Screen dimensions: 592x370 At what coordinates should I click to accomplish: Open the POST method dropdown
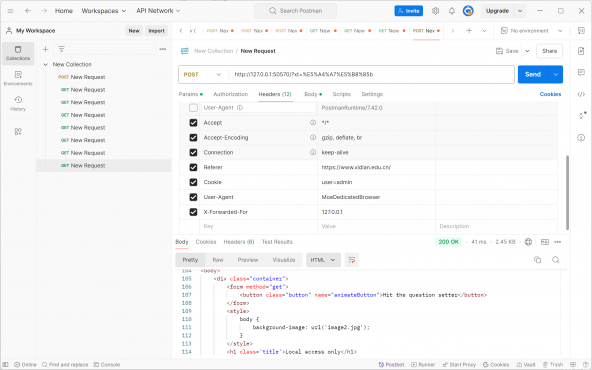pyautogui.click(x=203, y=74)
